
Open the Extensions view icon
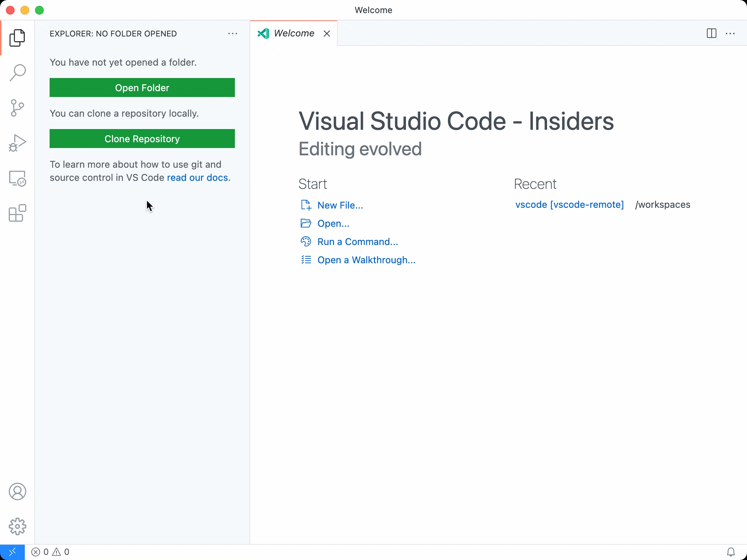coord(17,213)
